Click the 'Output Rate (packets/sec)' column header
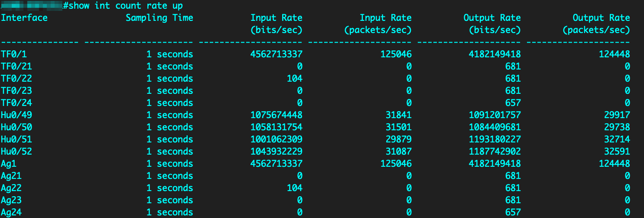The width and height of the screenshot is (644, 218). coord(596,24)
